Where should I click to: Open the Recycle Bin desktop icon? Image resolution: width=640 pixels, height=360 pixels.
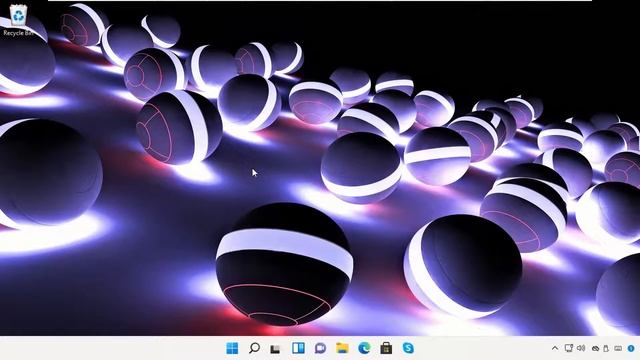tap(18, 20)
